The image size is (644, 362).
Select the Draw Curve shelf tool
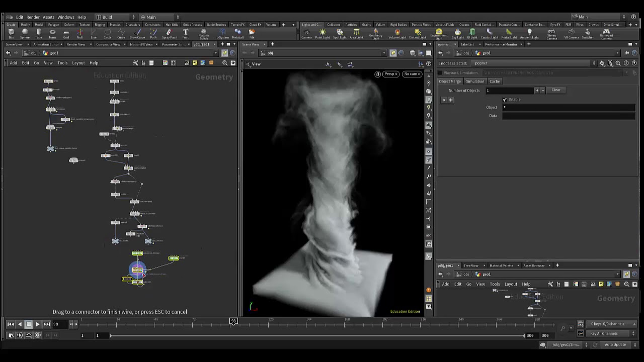click(x=137, y=34)
